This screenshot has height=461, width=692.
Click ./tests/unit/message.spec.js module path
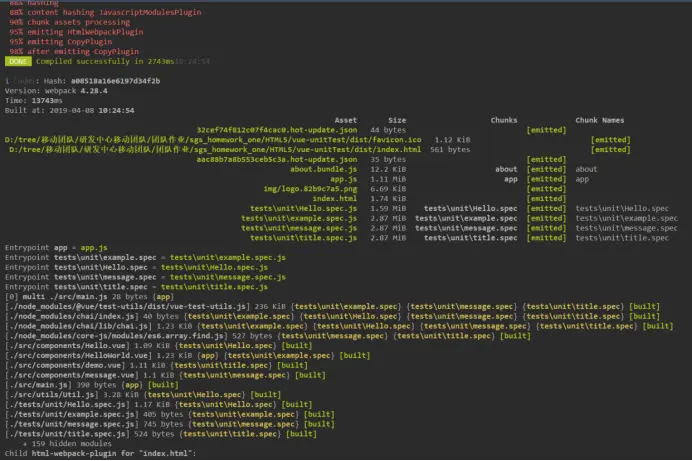coord(71,424)
